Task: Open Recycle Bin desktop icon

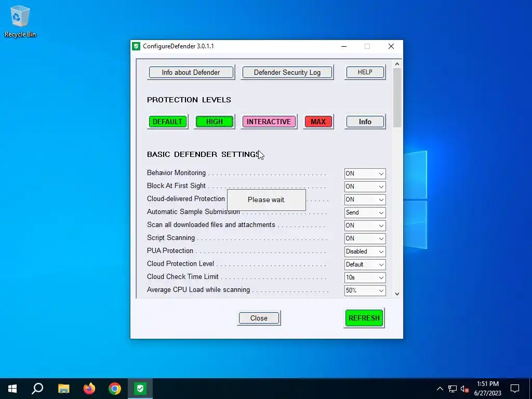Action: click(20, 21)
